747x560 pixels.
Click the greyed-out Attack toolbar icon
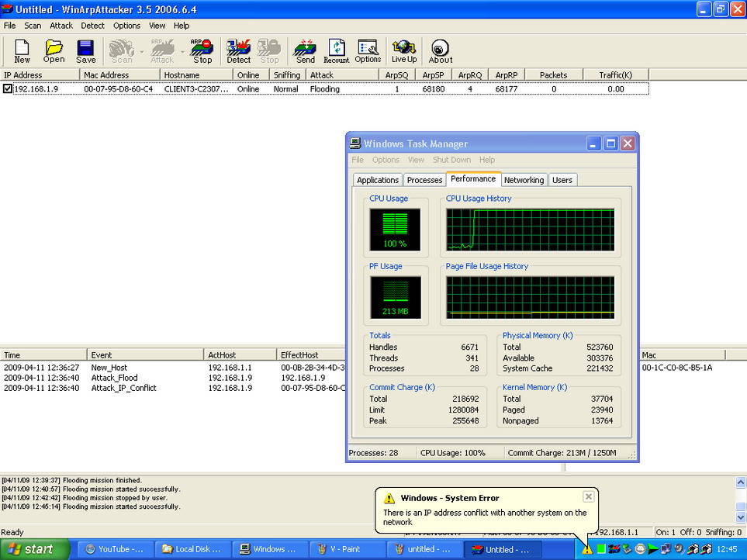click(162, 51)
